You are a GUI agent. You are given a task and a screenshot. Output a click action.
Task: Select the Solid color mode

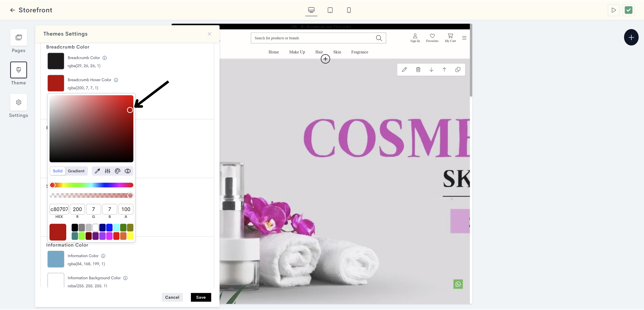tap(58, 171)
